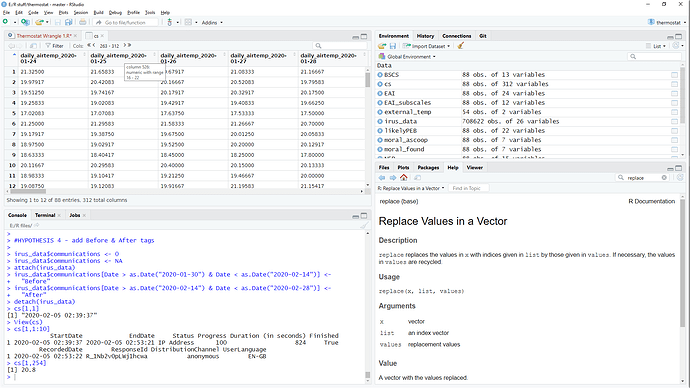
Task: Open the Import Dataset dropdown
Action: point(426,46)
